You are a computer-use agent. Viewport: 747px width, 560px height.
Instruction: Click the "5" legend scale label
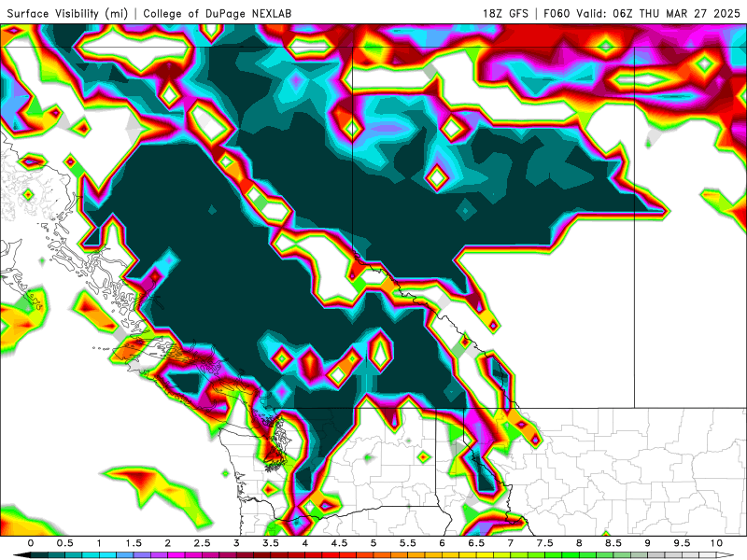pos(373,543)
